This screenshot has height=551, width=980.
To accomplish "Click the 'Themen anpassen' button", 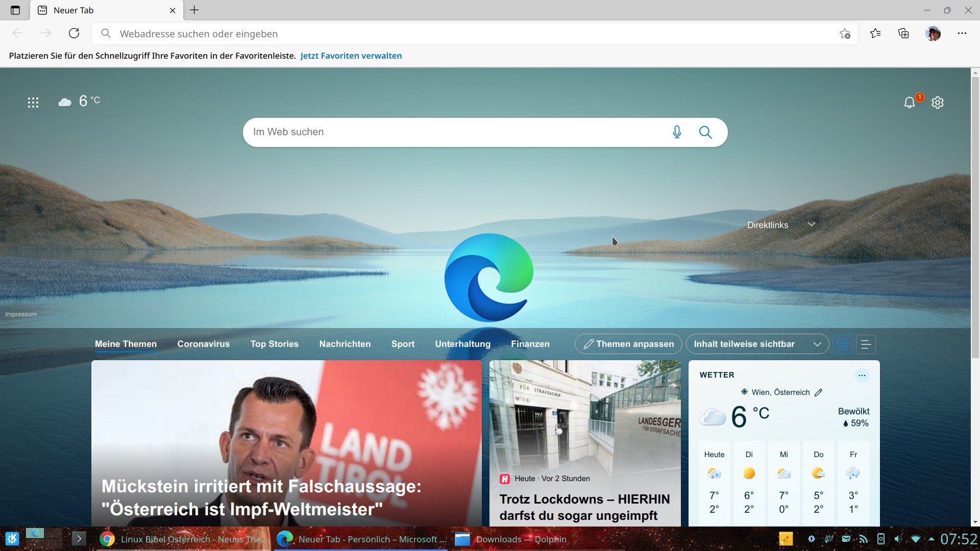I will (x=628, y=344).
